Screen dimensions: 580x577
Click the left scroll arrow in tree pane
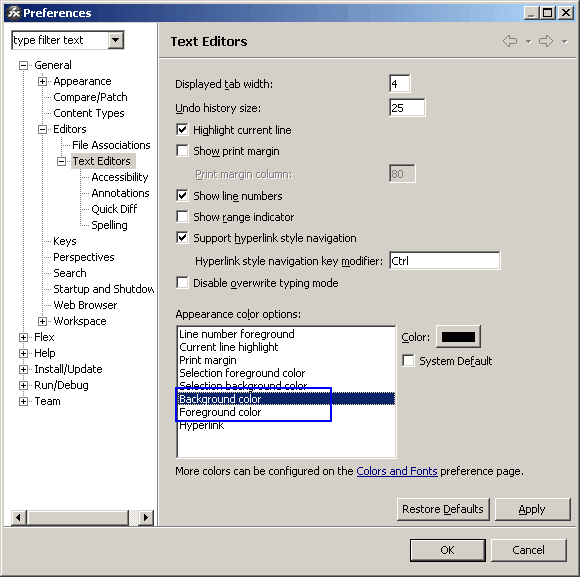point(19,517)
